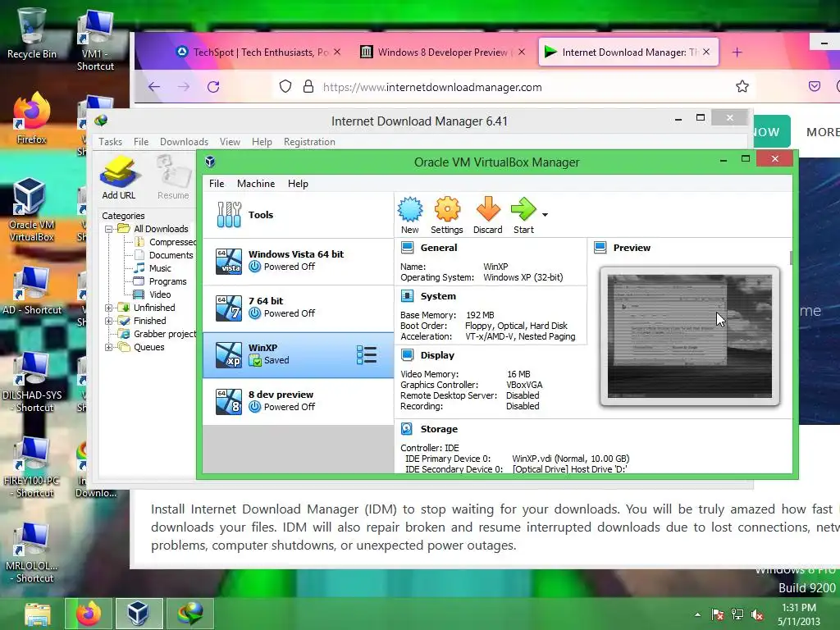Click the Firefox address bar URL
The width and height of the screenshot is (840, 630).
[x=432, y=87]
